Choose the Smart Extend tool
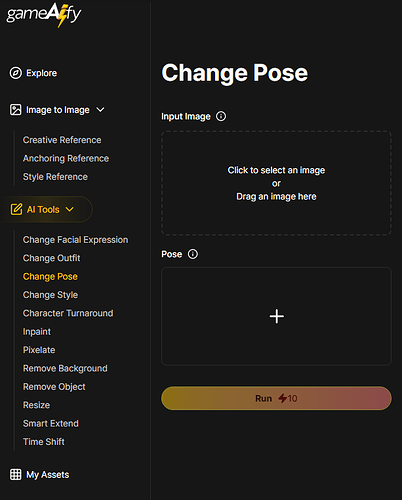This screenshot has height=500, width=402. point(51,423)
